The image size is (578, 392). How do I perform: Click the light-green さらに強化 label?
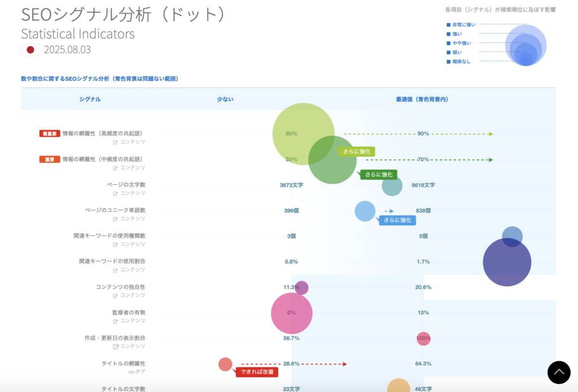click(356, 151)
